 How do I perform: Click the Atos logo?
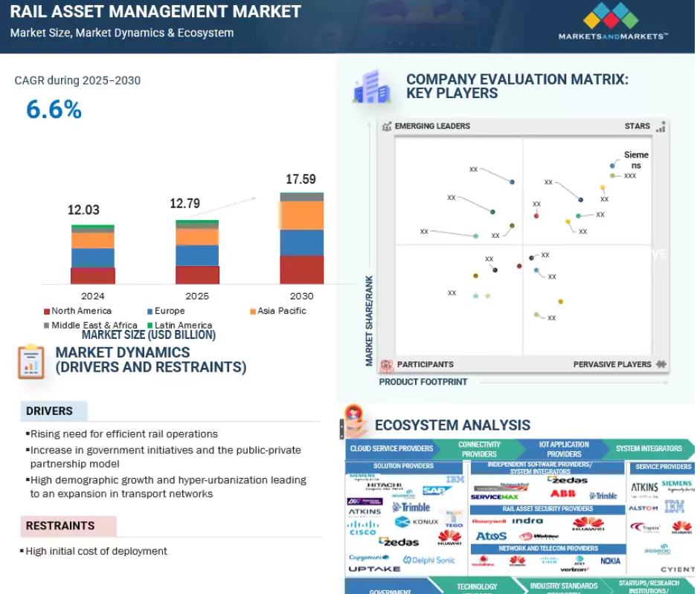tap(491, 536)
